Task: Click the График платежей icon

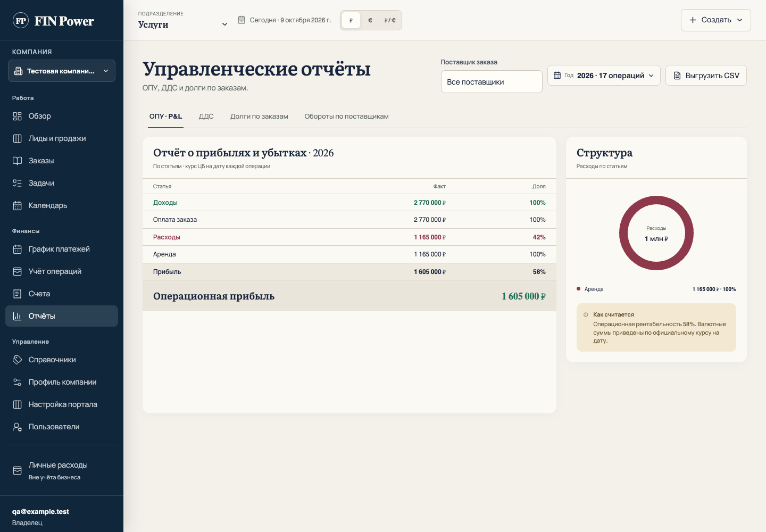Action: coord(17,249)
